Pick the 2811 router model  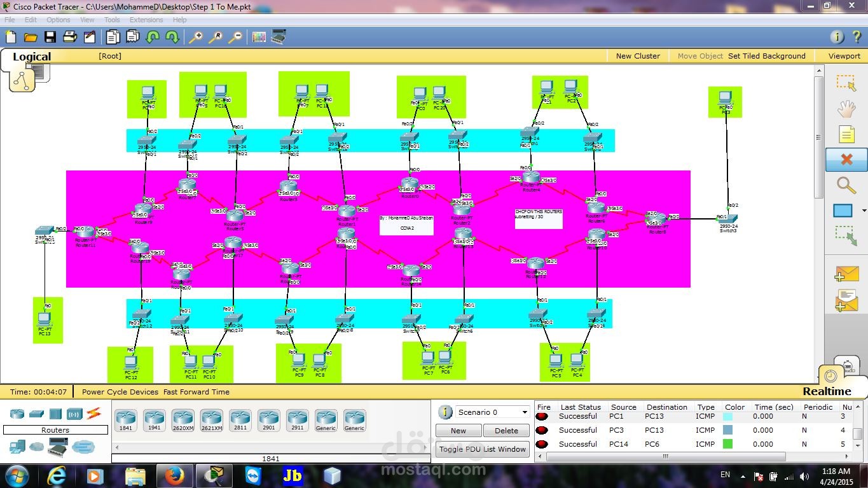(x=240, y=419)
